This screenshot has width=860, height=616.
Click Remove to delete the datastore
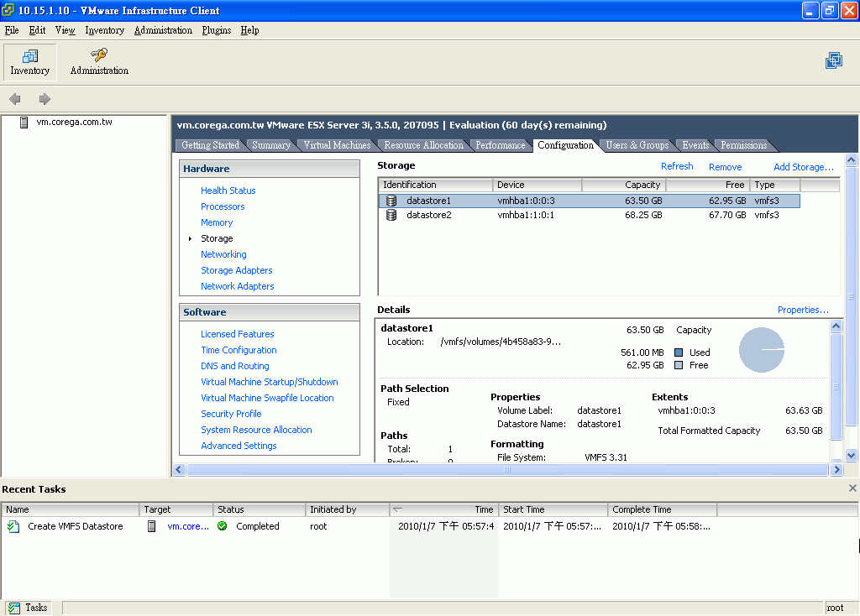tap(725, 167)
